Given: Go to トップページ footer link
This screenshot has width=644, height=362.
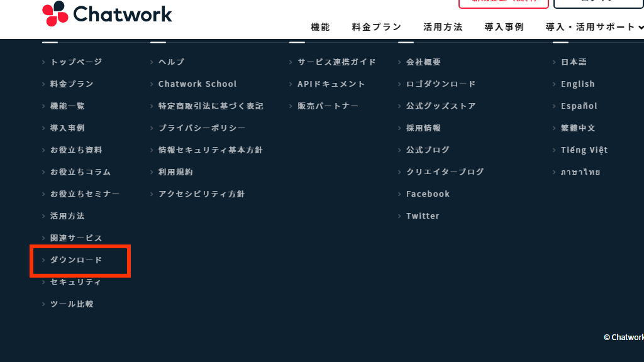Looking at the screenshot, I should pos(76,62).
